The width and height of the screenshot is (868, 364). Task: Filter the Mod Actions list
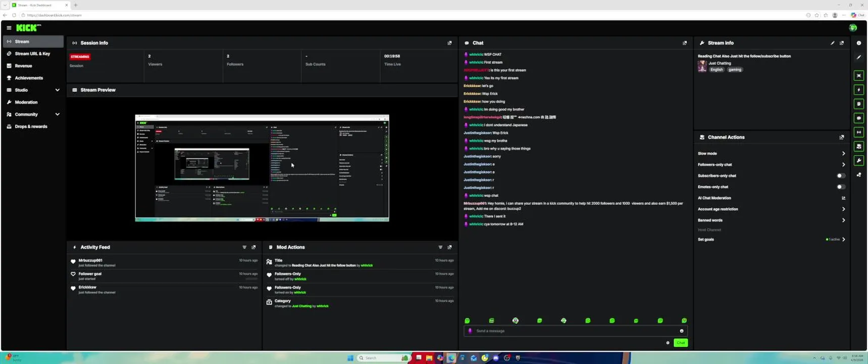coord(440,247)
